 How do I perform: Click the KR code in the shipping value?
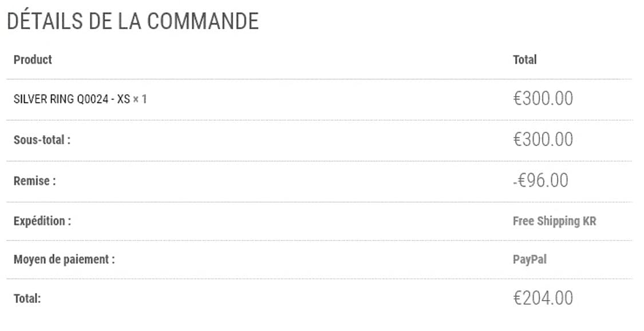589,221
